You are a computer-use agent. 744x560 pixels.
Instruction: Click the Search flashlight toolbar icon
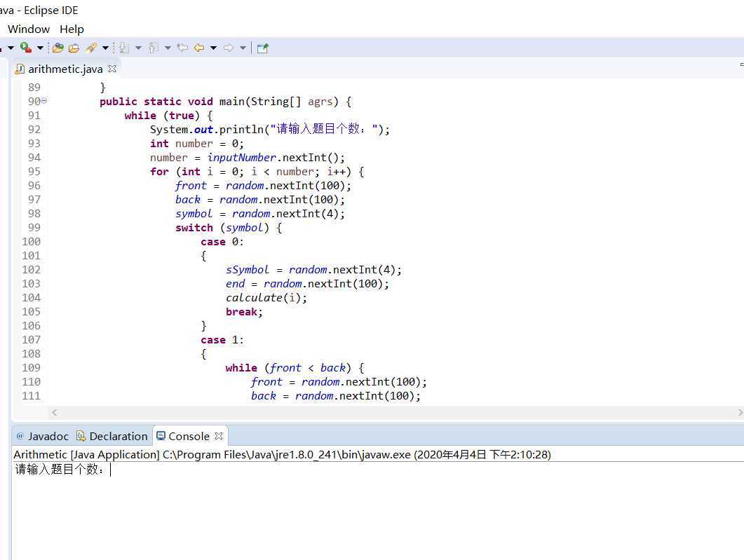(x=91, y=48)
